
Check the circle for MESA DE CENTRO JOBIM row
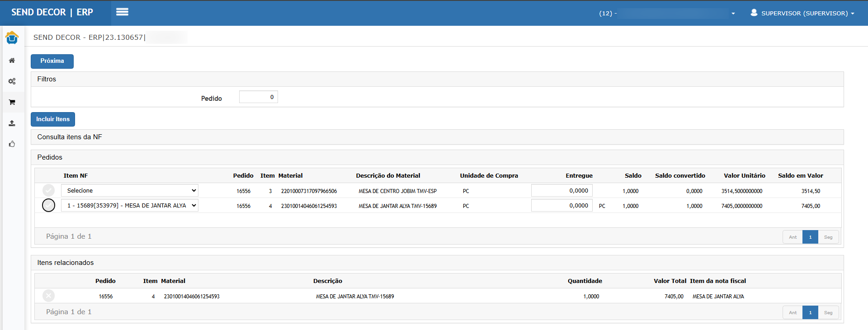(48, 190)
